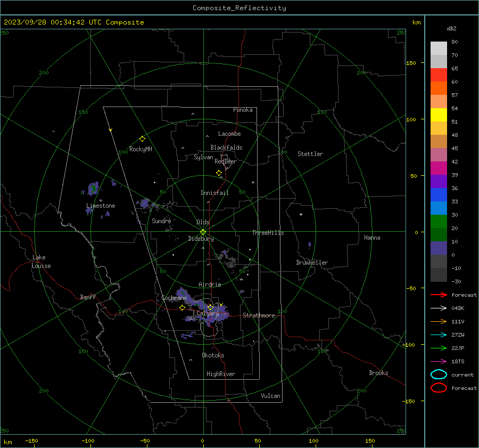479x448 pixels.
Task: Click the Blackfalds city label
Action: click(226, 148)
